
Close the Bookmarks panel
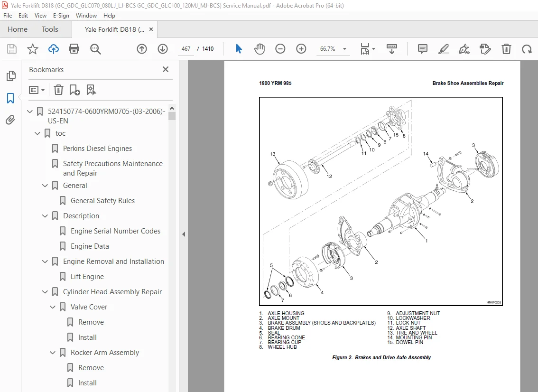coord(166,69)
